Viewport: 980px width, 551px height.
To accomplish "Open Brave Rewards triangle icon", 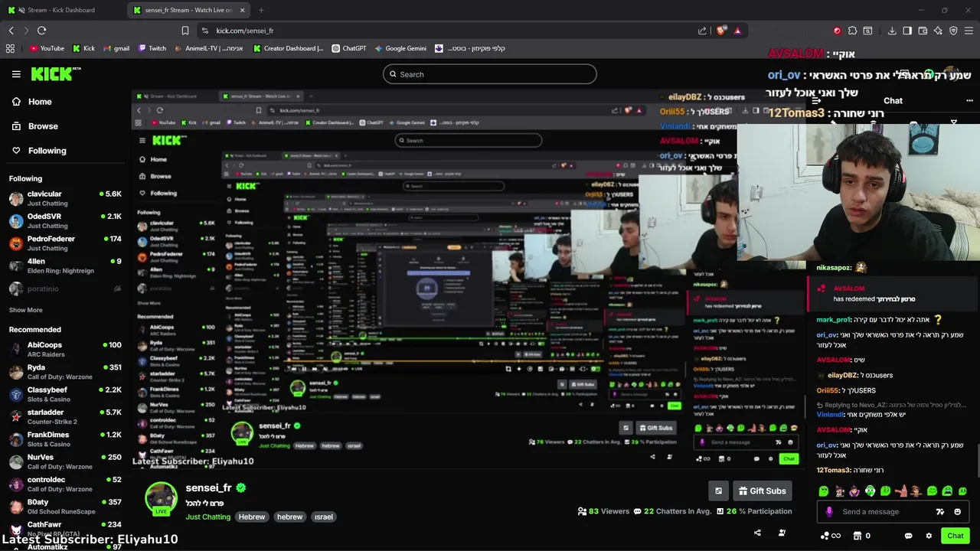I will point(738,31).
